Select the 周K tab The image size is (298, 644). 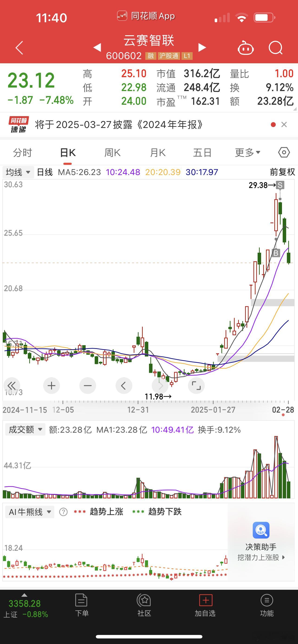pos(113,153)
